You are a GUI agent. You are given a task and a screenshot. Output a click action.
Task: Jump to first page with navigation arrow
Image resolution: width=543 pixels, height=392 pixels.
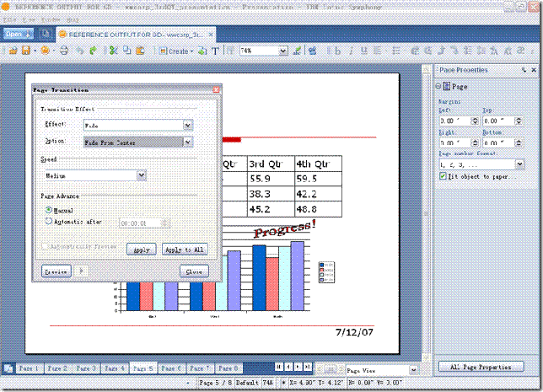click(x=279, y=368)
